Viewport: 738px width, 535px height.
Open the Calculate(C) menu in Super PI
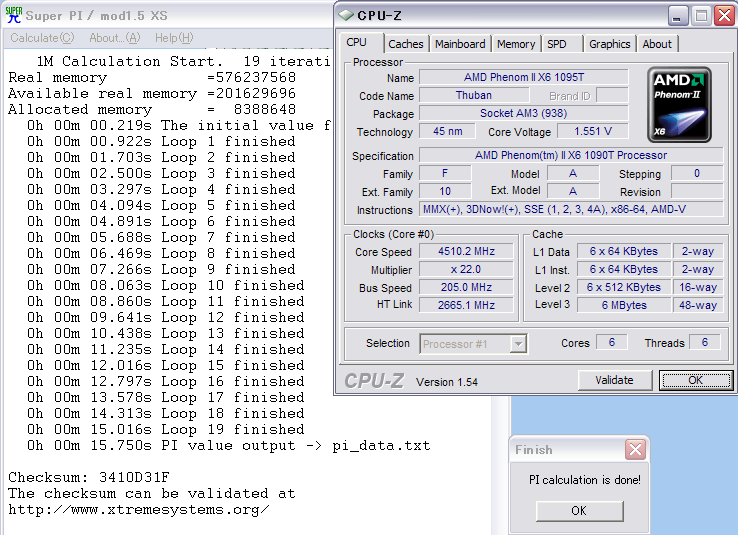coord(42,38)
